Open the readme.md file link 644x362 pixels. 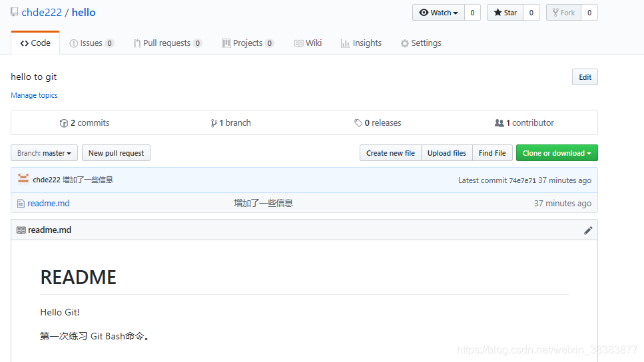pos(49,203)
